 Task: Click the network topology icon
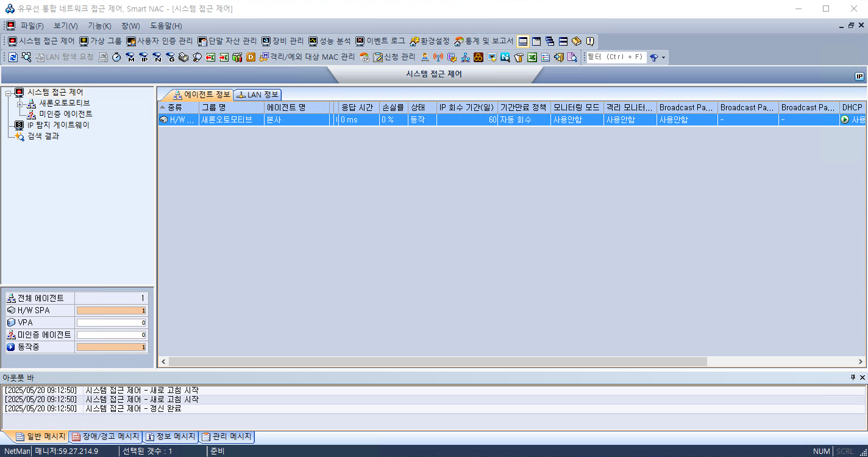[x=465, y=57]
